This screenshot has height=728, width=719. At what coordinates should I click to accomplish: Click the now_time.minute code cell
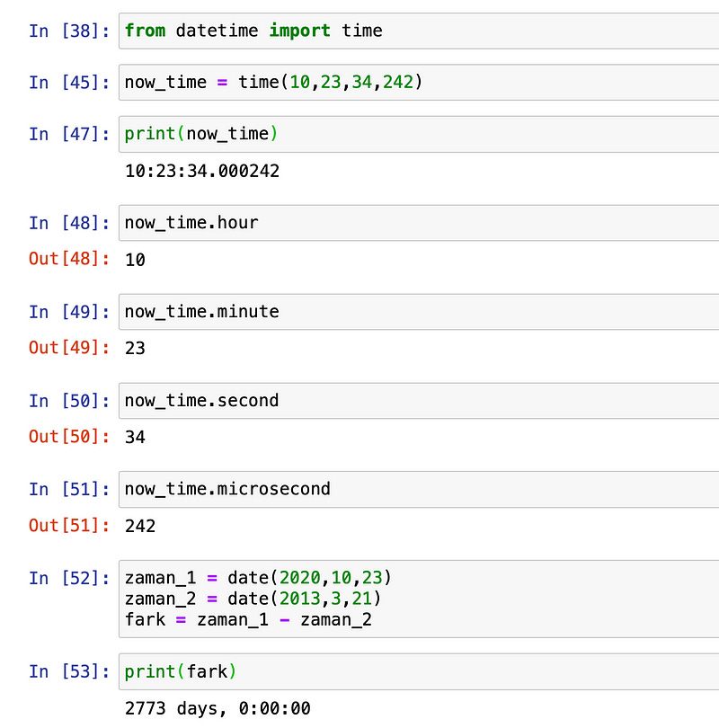419,312
